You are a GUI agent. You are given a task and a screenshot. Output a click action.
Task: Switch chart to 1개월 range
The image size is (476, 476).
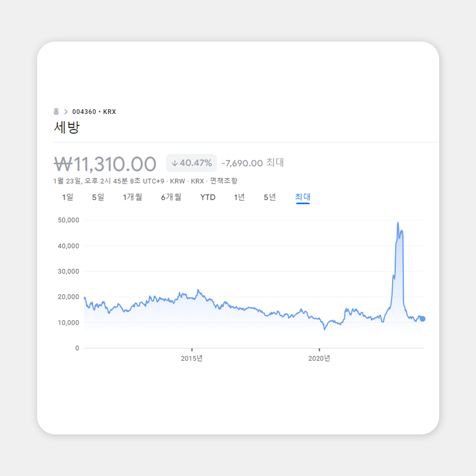coord(133,197)
